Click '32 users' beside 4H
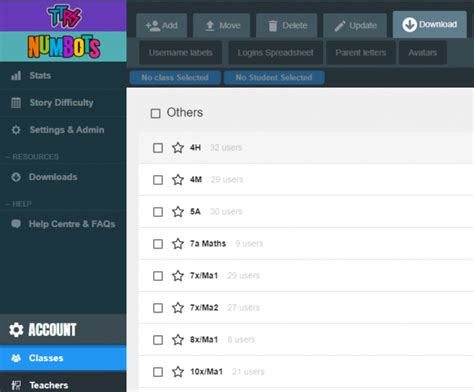This screenshot has height=392, width=474. (226, 147)
